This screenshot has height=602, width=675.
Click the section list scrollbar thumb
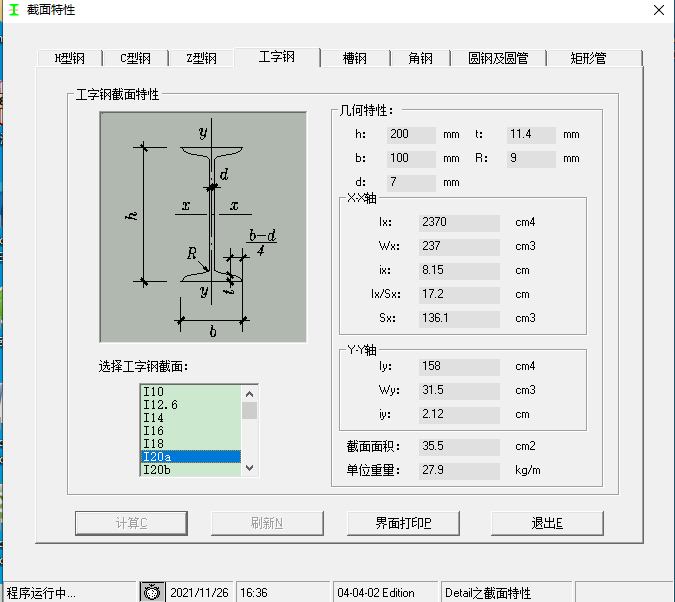(x=250, y=410)
